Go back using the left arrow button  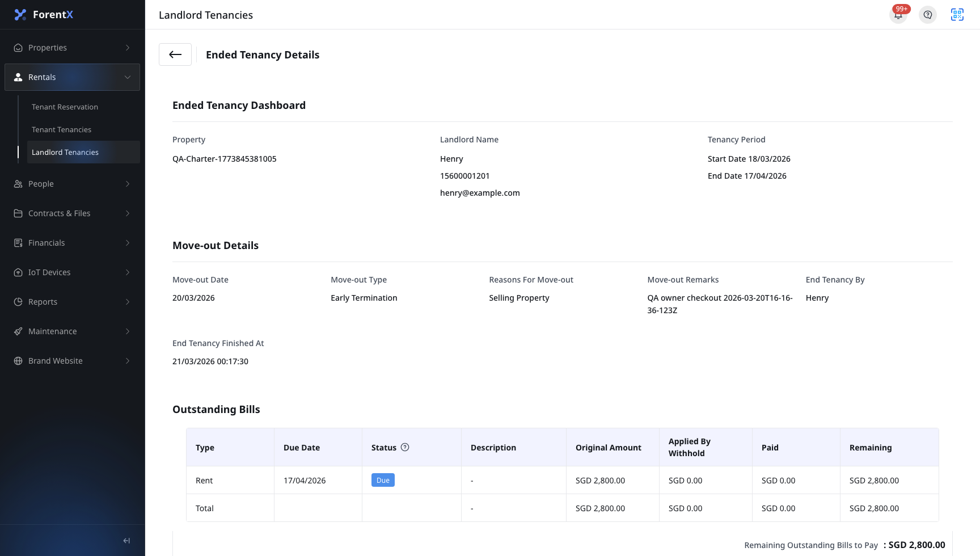click(x=175, y=54)
